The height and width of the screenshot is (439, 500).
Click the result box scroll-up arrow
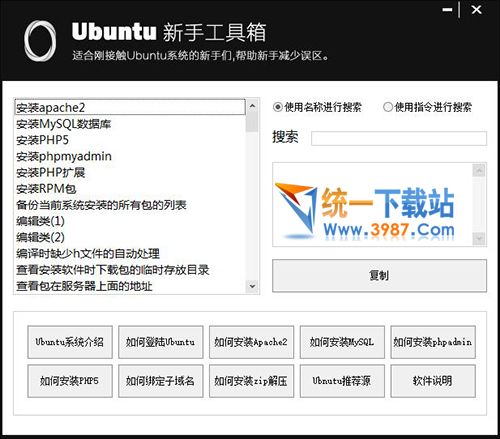point(479,170)
